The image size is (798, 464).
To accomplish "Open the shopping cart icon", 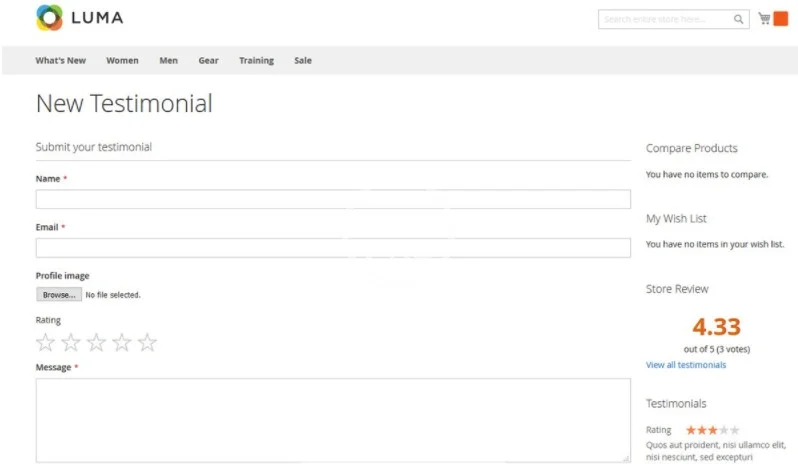I will pos(765,19).
